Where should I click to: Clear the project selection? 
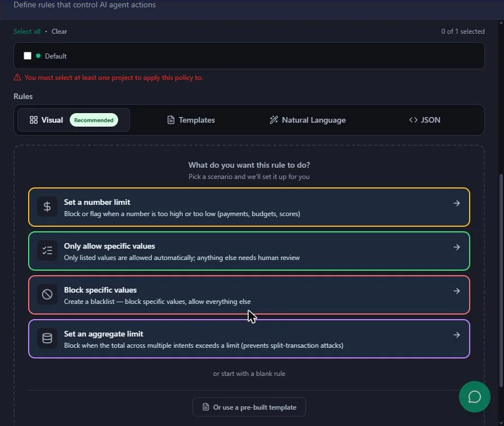[x=60, y=32]
